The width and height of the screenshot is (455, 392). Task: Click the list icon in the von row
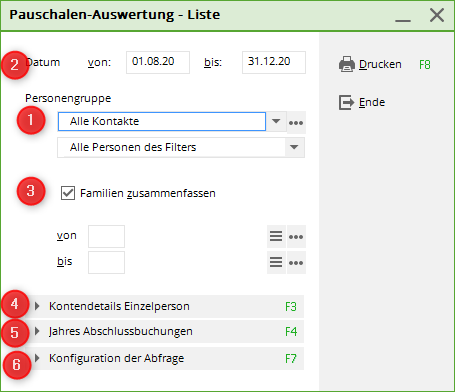pos(276,236)
